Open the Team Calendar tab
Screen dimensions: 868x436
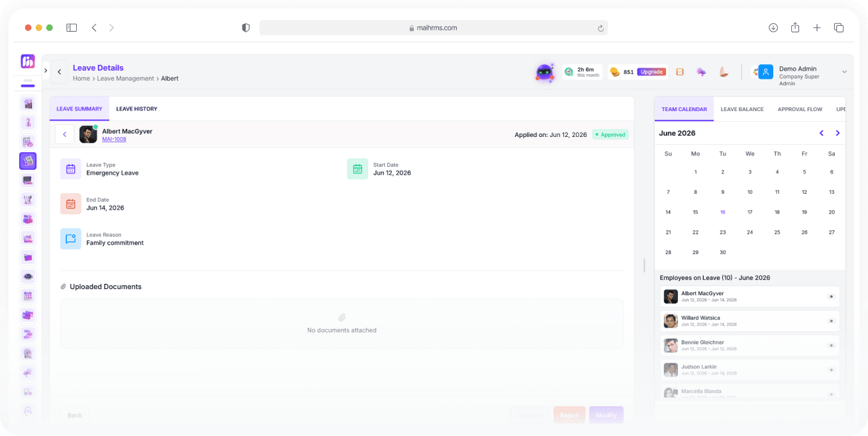pos(684,109)
